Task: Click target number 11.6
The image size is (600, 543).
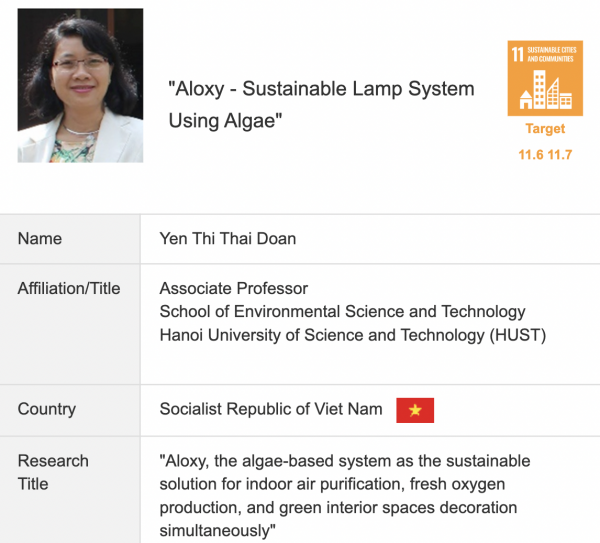Action: (x=530, y=155)
